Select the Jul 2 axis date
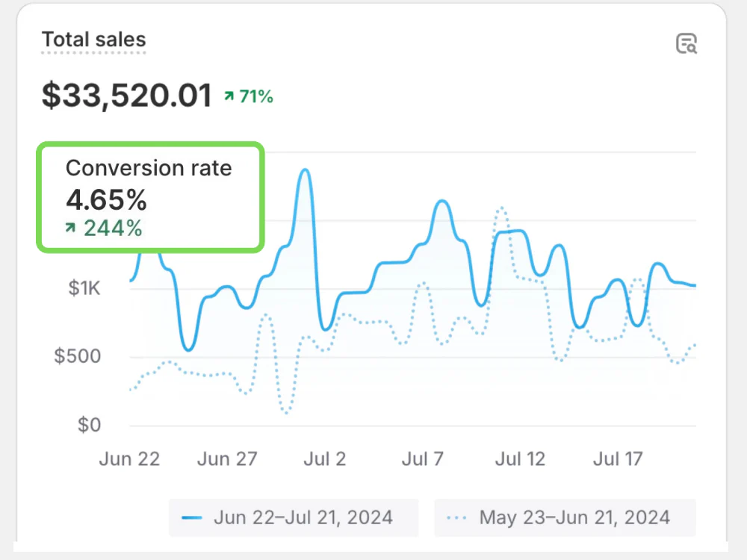This screenshot has width=747, height=560. pyautogui.click(x=325, y=458)
